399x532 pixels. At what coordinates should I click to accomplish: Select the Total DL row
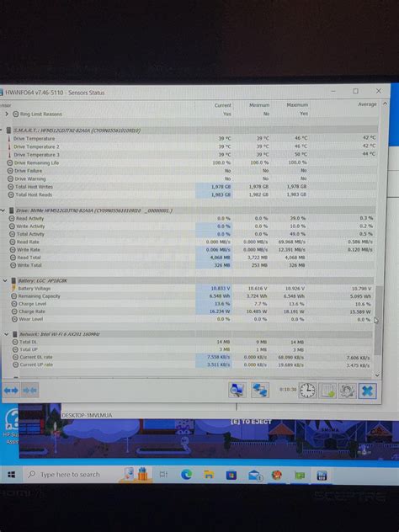pos(193,342)
